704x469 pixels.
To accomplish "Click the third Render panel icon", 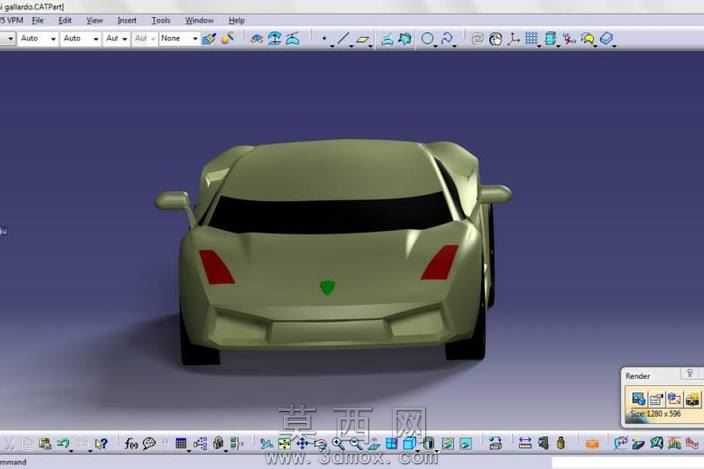I will (x=674, y=399).
